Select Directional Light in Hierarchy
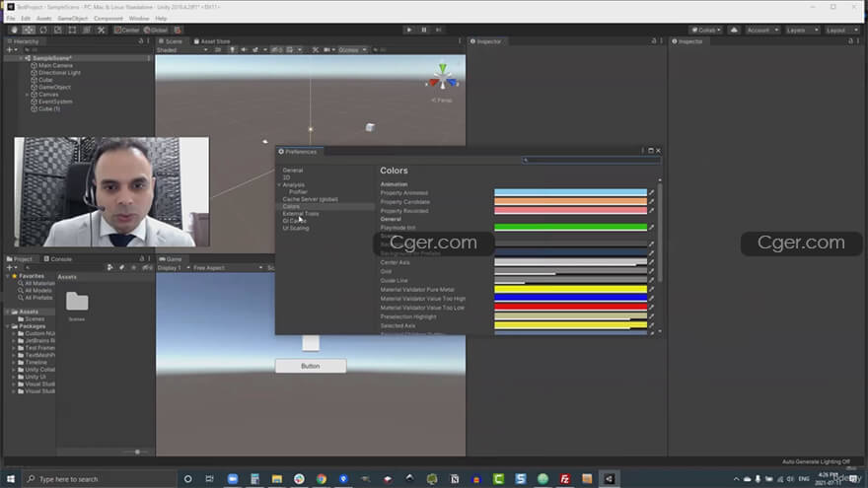This screenshot has height=488, width=868. (x=59, y=73)
